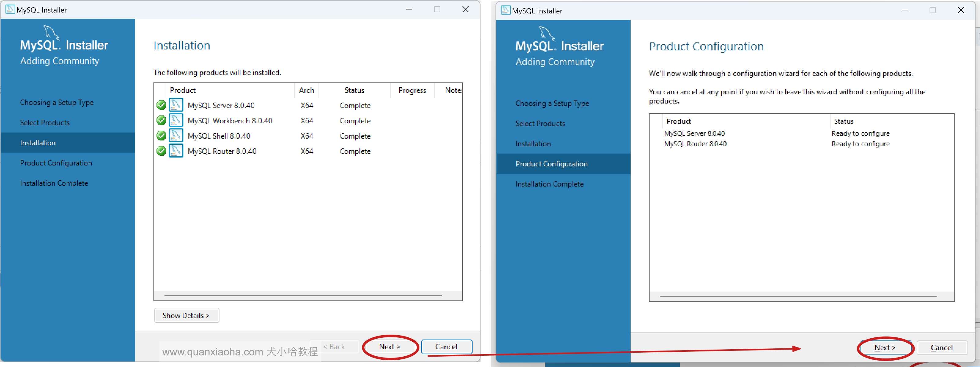Select MySQL Router 8.0.40 in Product Configuration list
Viewport: 980px width, 367px height.
coord(695,144)
